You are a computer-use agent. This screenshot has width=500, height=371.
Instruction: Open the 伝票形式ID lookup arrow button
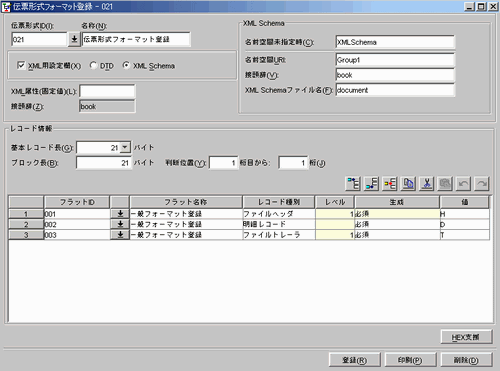(74, 39)
